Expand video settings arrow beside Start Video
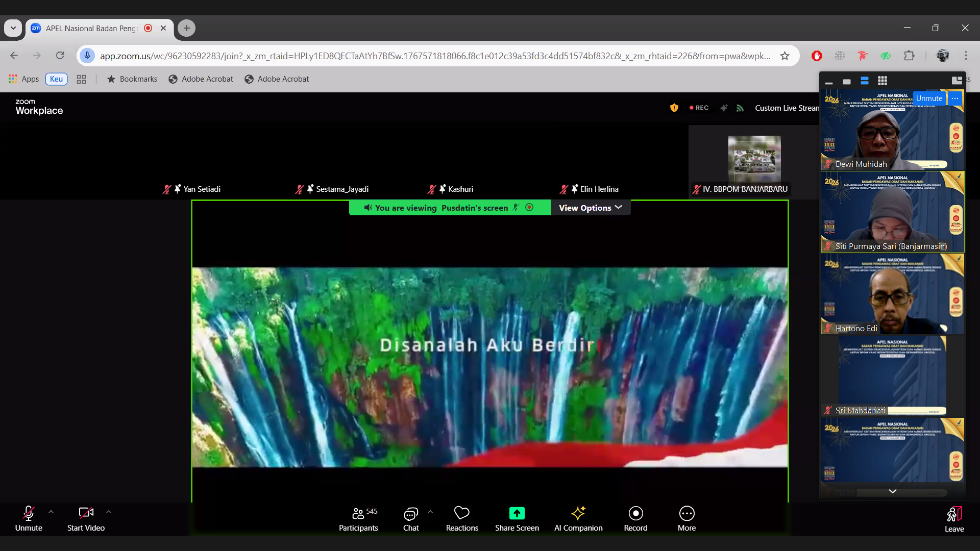This screenshot has height=551, width=980. [109, 512]
